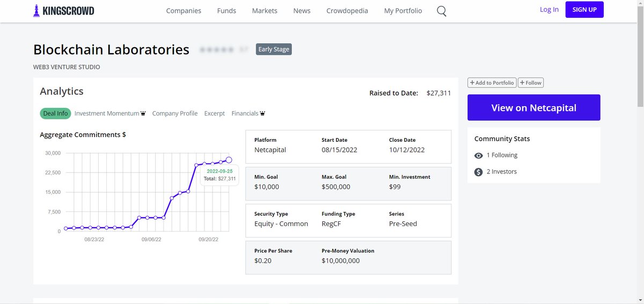Click the dollar icon next to 2 Investors
The image size is (644, 304).
pos(479,172)
